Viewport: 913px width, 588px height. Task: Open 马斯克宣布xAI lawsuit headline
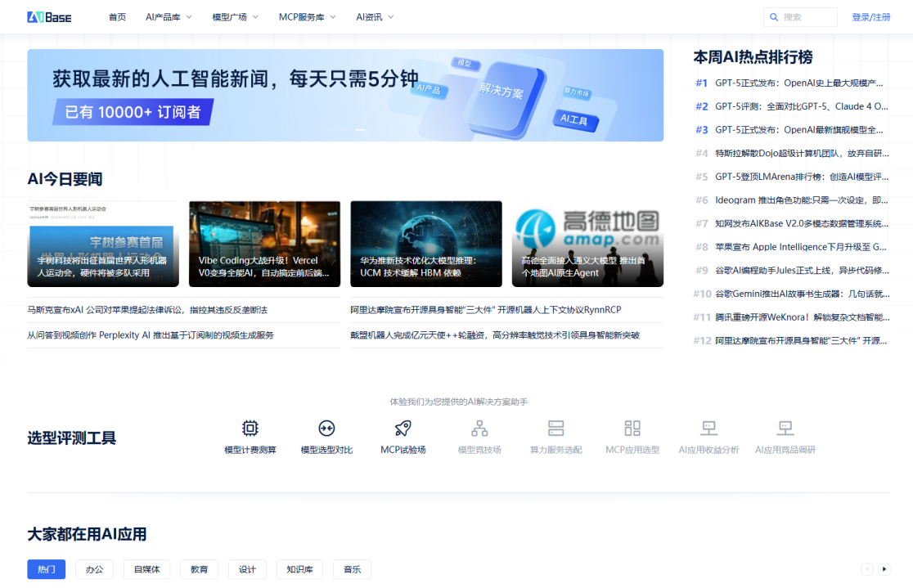(147, 310)
